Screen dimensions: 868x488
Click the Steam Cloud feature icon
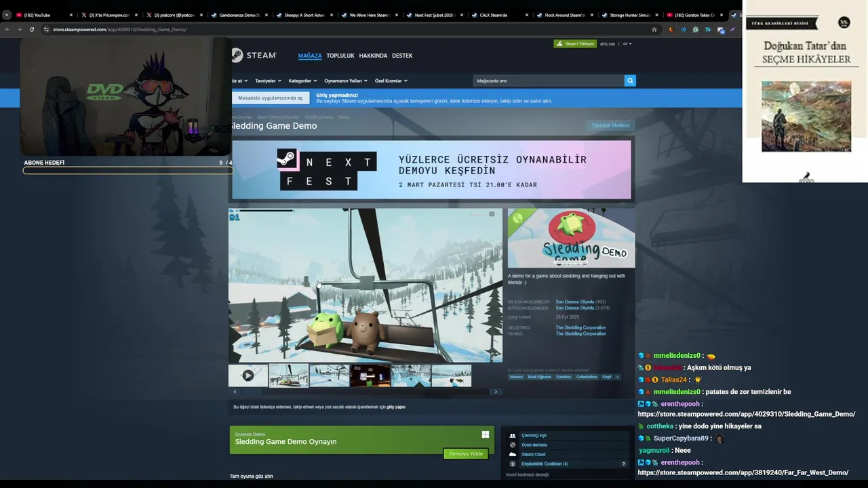click(512, 455)
